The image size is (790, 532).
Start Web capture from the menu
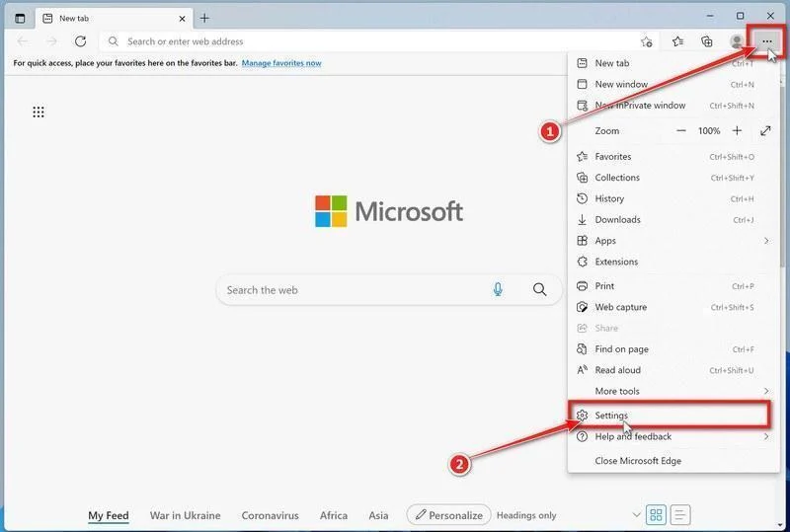[673, 307]
